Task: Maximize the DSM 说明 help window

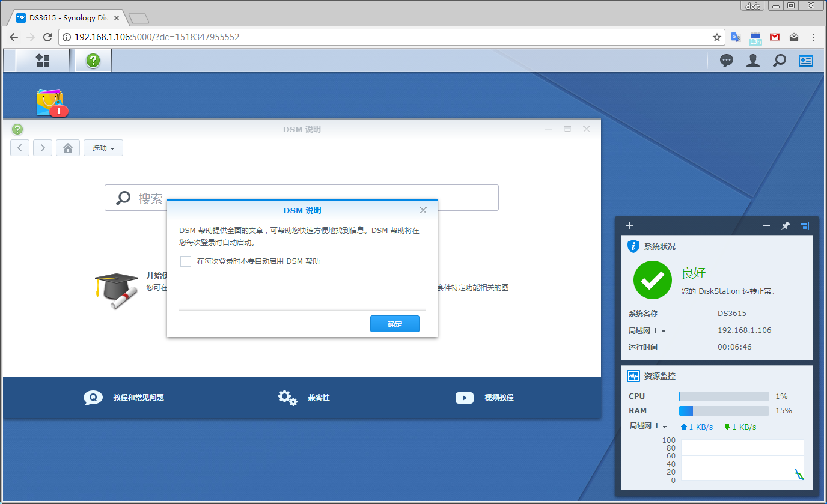Action: click(567, 129)
